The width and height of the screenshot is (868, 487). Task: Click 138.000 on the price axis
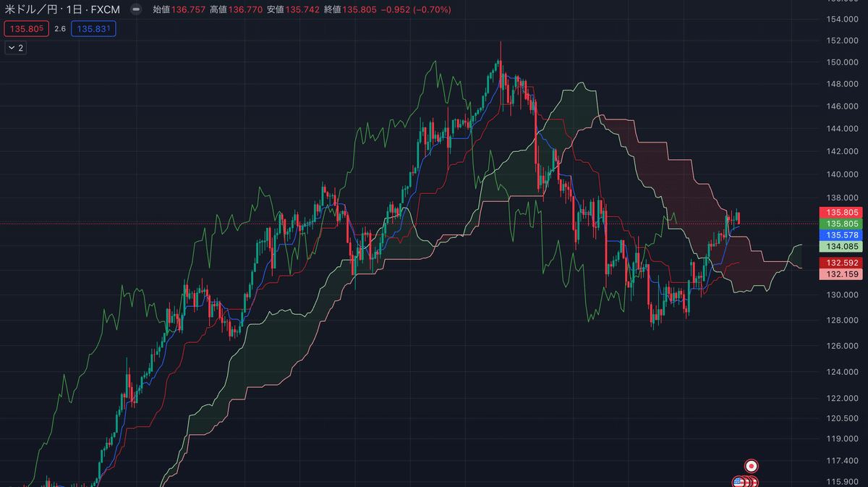843,198
